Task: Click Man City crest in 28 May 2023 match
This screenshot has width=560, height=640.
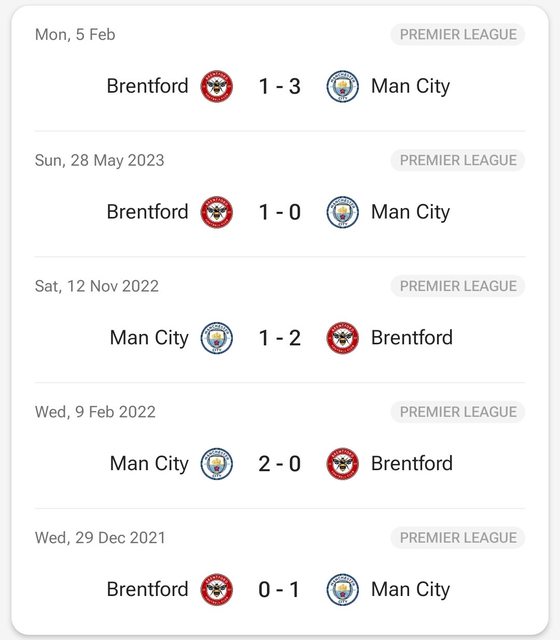Action: coord(343,212)
